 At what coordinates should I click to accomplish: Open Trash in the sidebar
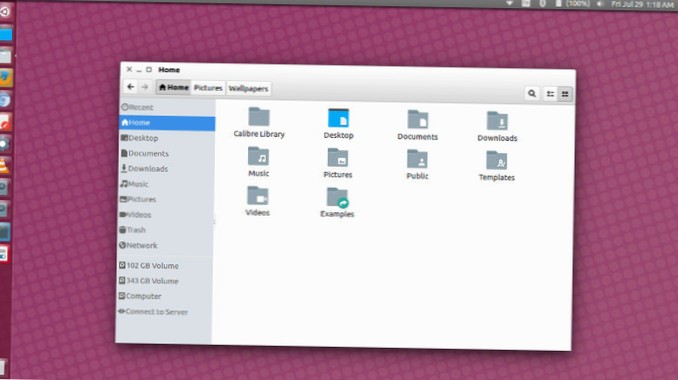[x=165, y=230]
